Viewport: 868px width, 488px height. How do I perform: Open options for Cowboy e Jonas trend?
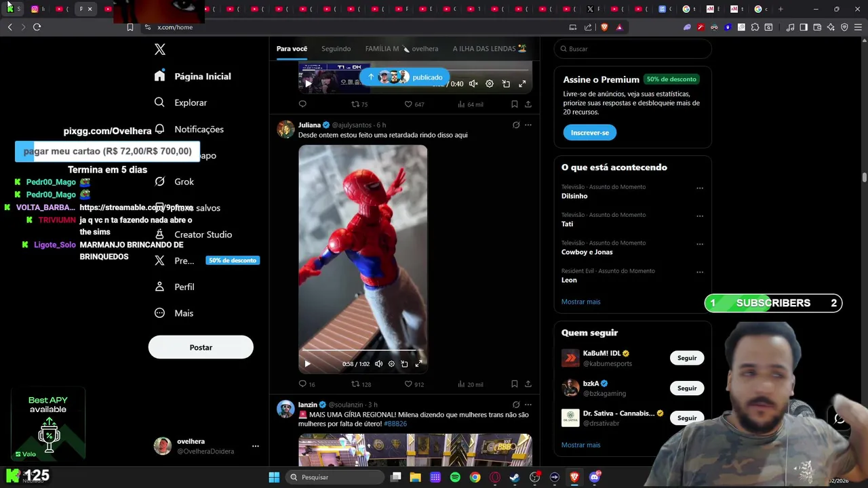point(700,245)
